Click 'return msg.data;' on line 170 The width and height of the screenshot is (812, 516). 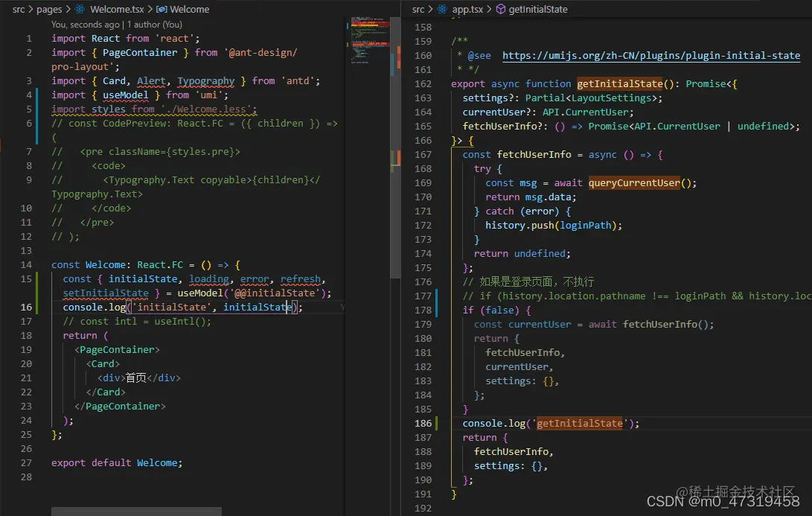531,197
